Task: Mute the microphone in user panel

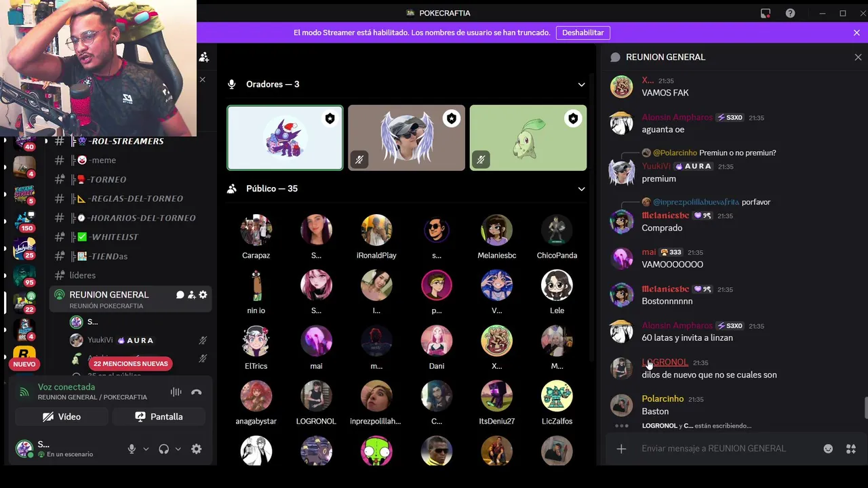Action: click(132, 449)
